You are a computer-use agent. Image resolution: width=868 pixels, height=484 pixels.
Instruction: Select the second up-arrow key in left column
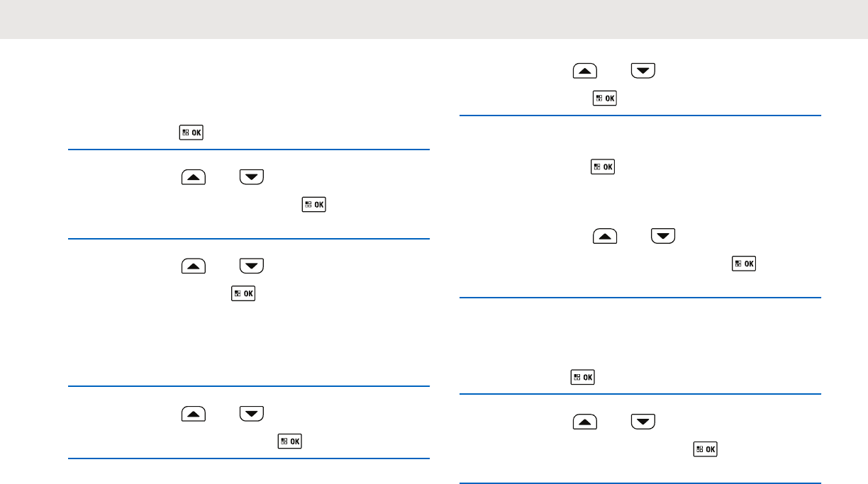194,266
